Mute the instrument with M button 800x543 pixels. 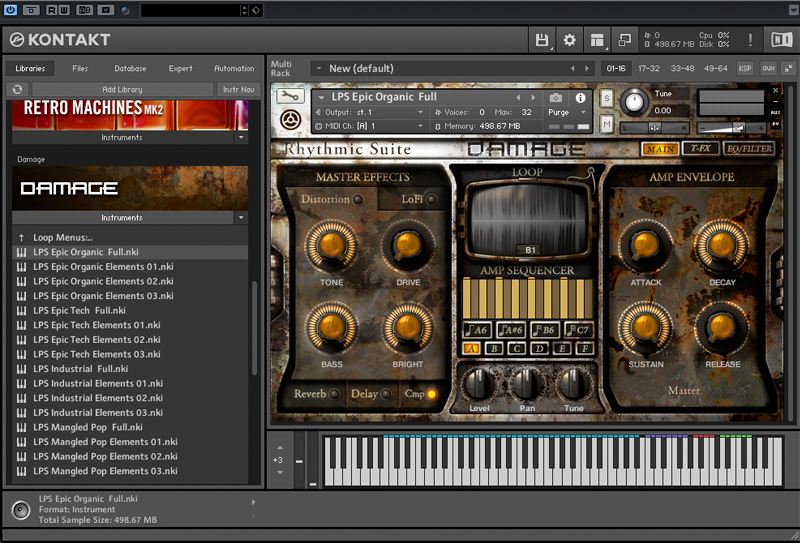607,124
